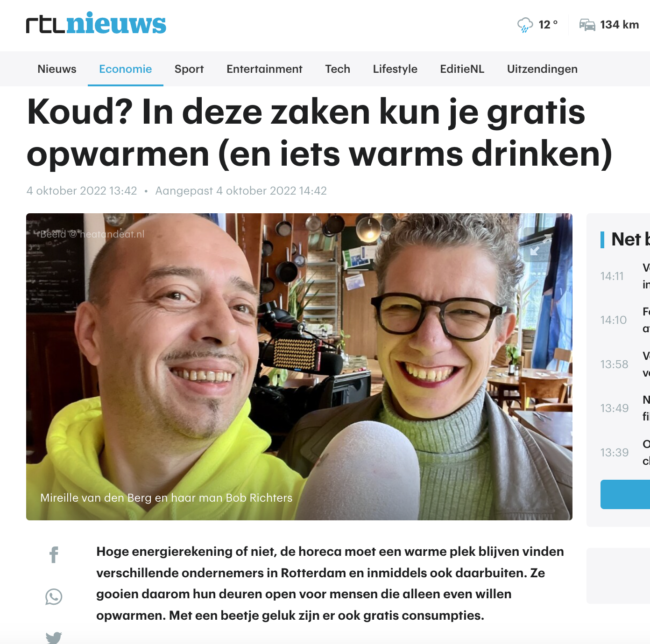Open Uitzendingen in the navigation bar

(542, 69)
